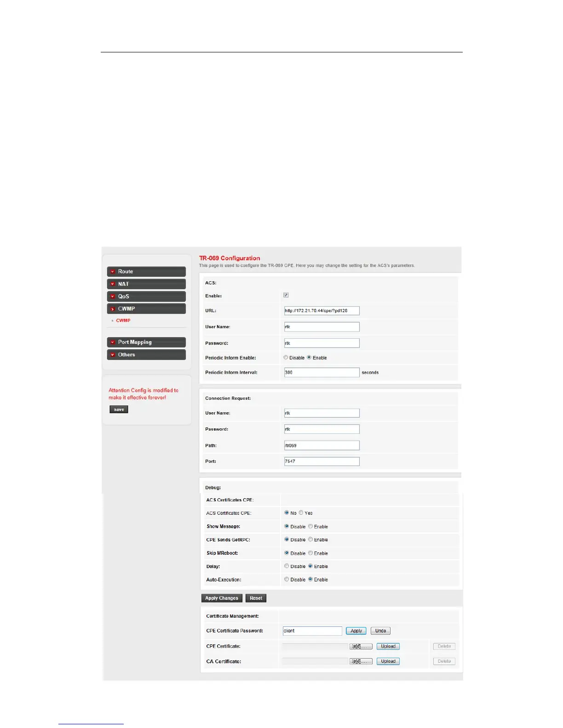Image resolution: width=563 pixels, height=728 pixels.
Task: Select Disable for Delay
Action: (x=287, y=566)
